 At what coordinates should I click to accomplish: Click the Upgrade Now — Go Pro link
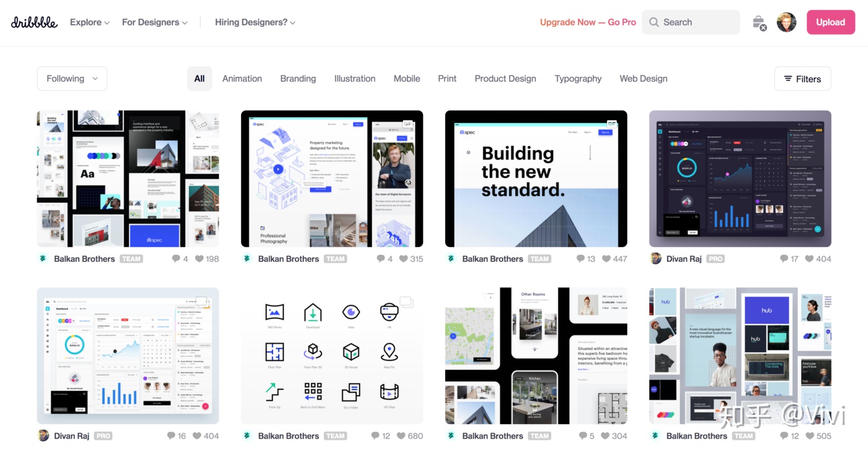click(x=588, y=22)
